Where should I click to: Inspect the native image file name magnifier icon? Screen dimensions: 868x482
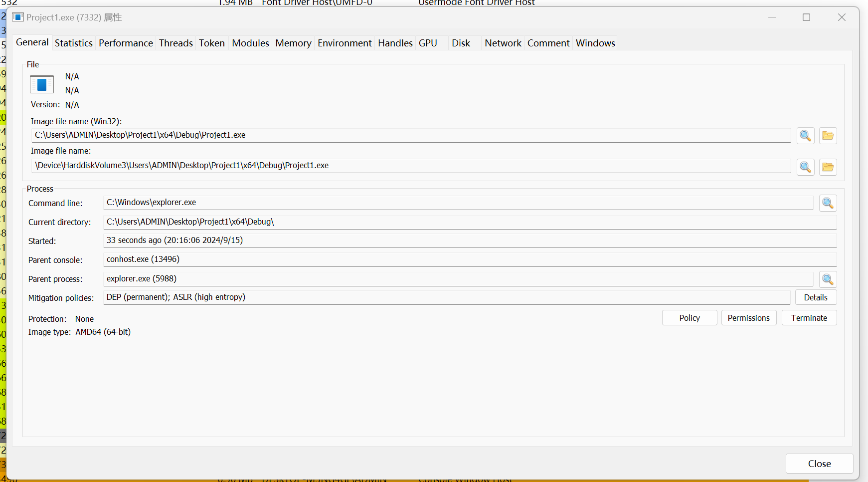point(805,167)
